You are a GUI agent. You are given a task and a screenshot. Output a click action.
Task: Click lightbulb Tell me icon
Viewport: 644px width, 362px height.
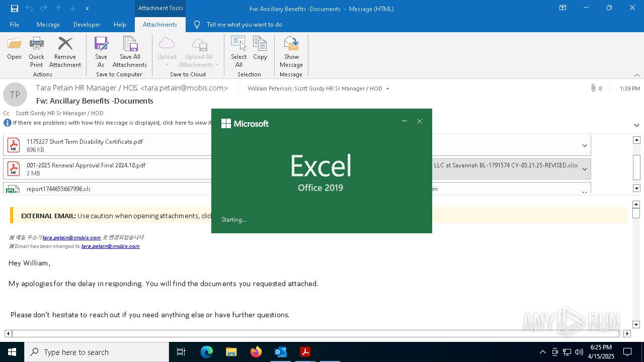197,24
